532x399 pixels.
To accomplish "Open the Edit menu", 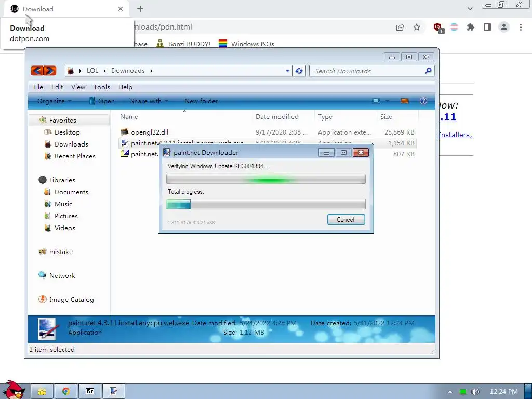I will (57, 87).
